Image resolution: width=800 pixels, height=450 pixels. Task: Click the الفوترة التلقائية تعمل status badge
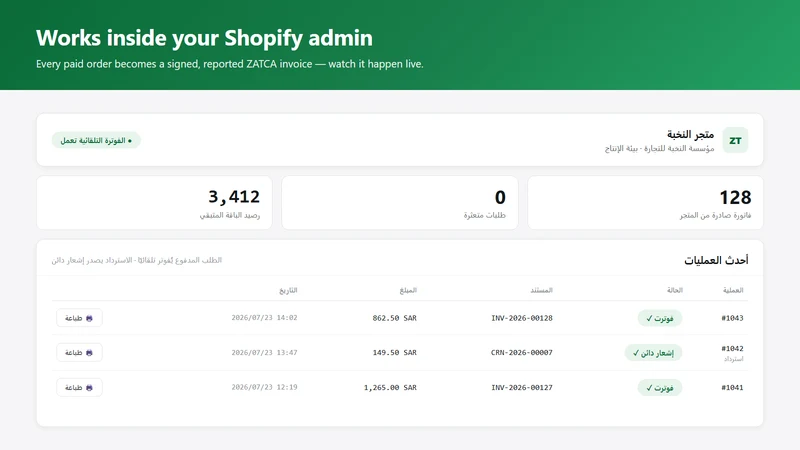click(x=96, y=140)
